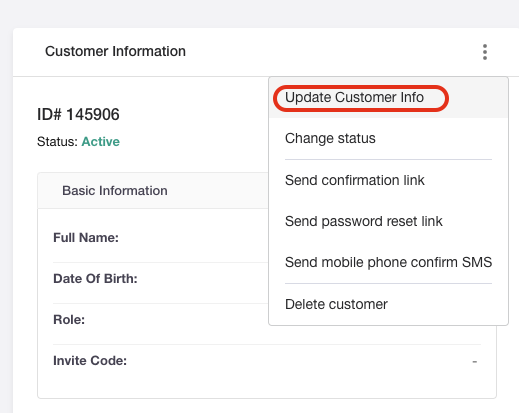Click the Status: label text
Image resolution: width=519 pixels, height=413 pixels.
coord(57,142)
